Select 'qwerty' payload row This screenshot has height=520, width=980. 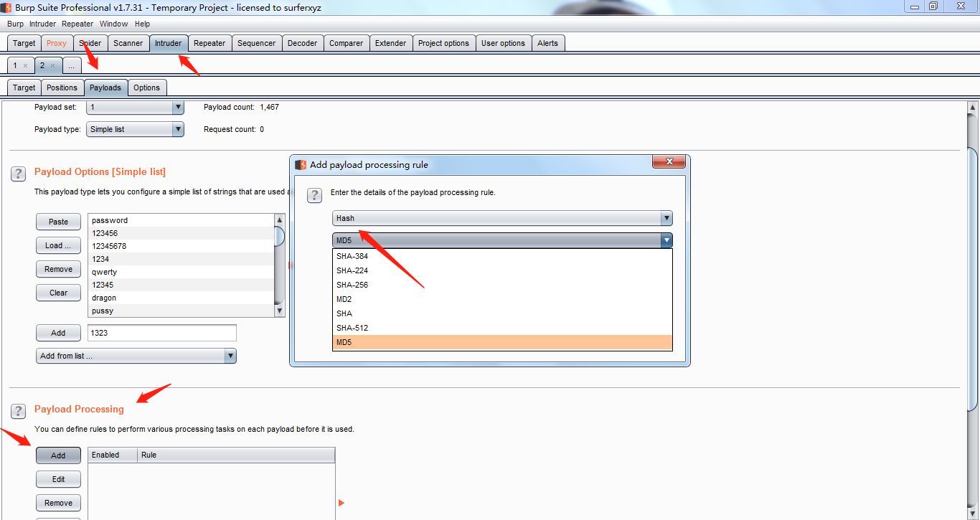click(181, 272)
